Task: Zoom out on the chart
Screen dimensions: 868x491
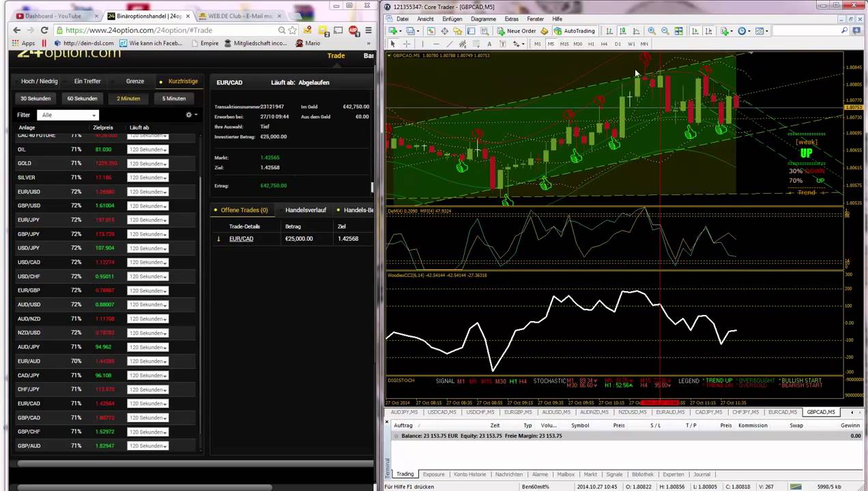Action: [x=665, y=31]
